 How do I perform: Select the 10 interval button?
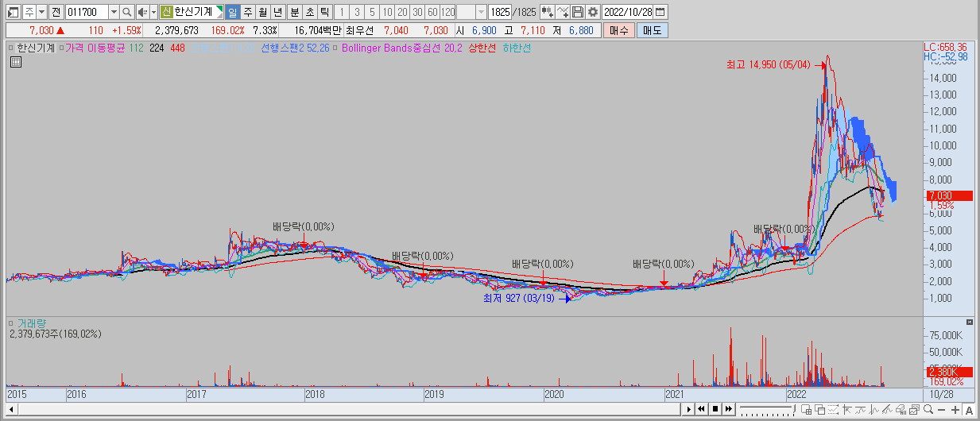coord(386,12)
